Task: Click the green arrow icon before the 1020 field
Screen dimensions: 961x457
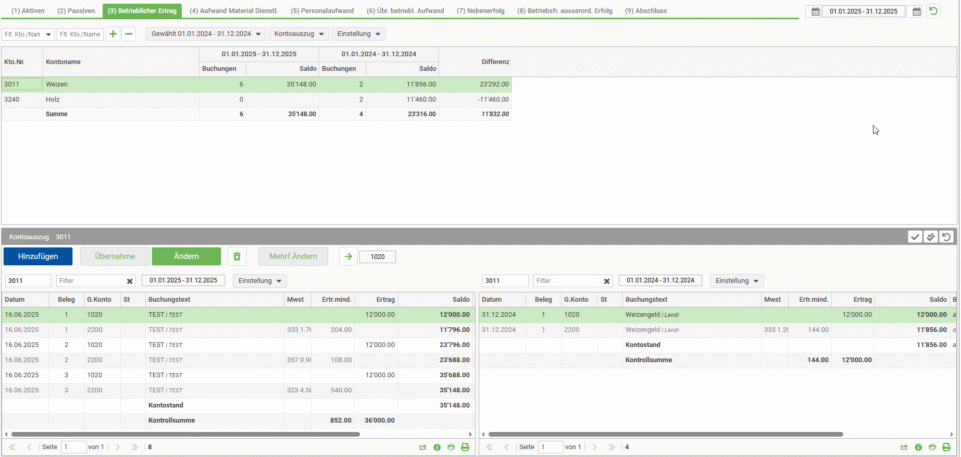Action: 347,257
